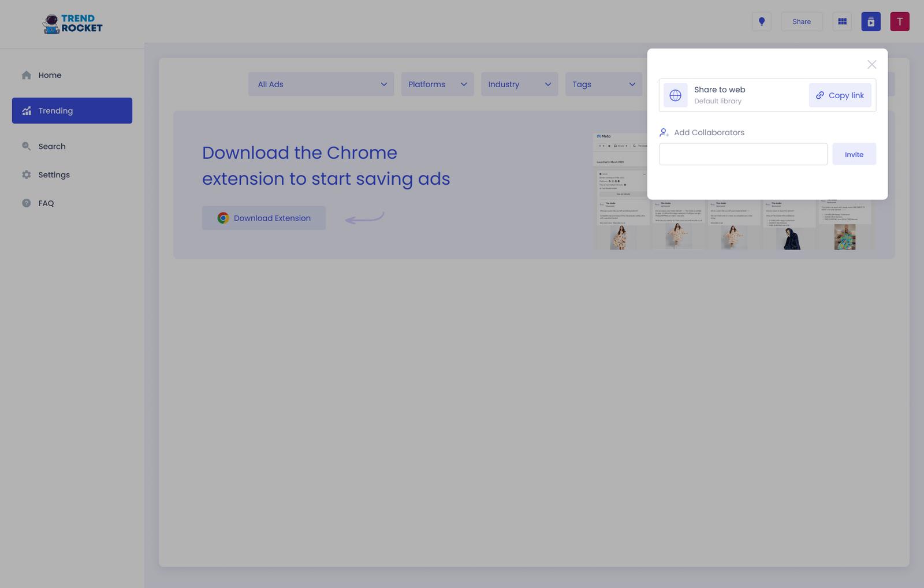The width and height of the screenshot is (924, 588).
Task: Click the Download Extension button
Action: (x=263, y=218)
